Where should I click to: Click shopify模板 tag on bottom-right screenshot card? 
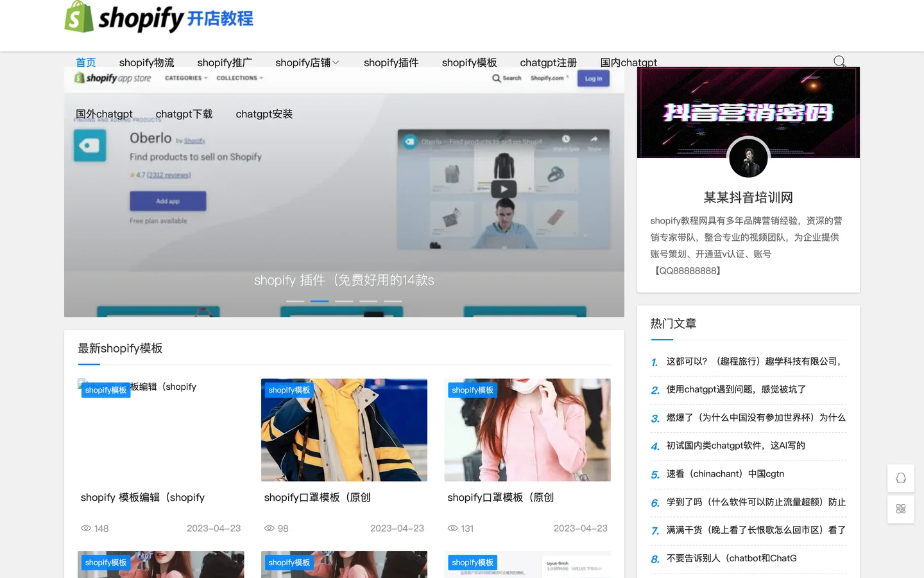[x=472, y=563]
